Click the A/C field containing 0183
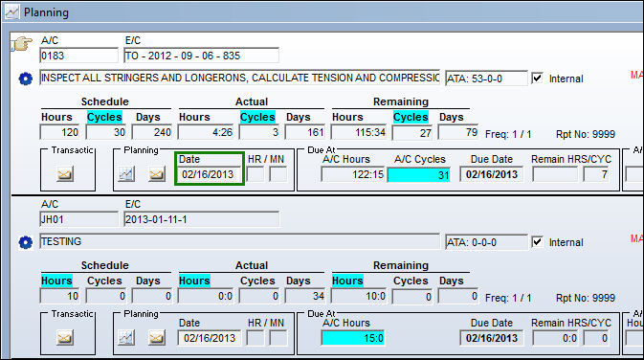The width and height of the screenshot is (644, 360). point(78,56)
